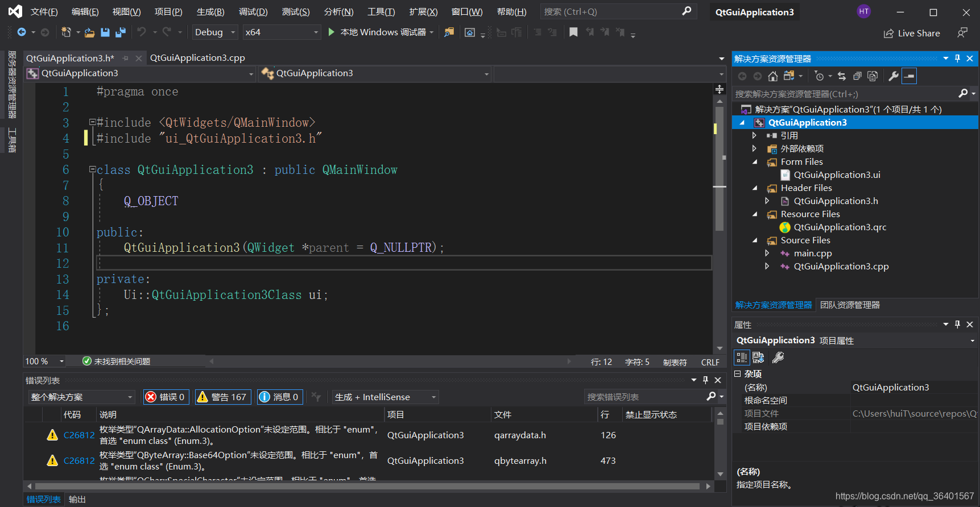Toggle the Preview Selected Items button
This screenshot has width=980, height=507.
[x=909, y=76]
